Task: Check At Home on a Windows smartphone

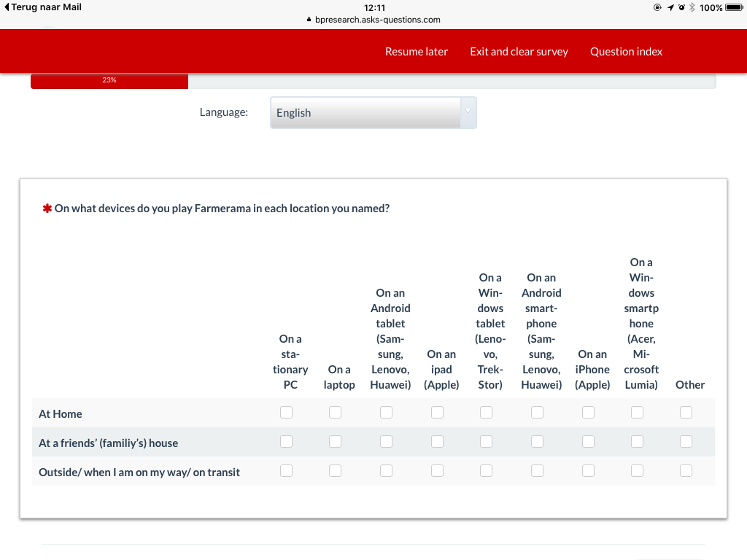Action: click(x=638, y=413)
